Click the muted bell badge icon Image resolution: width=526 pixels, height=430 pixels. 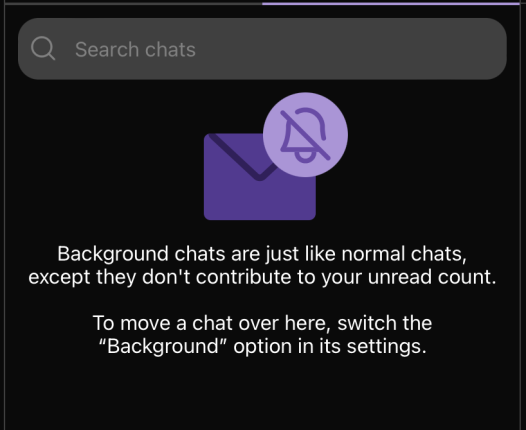click(x=305, y=135)
